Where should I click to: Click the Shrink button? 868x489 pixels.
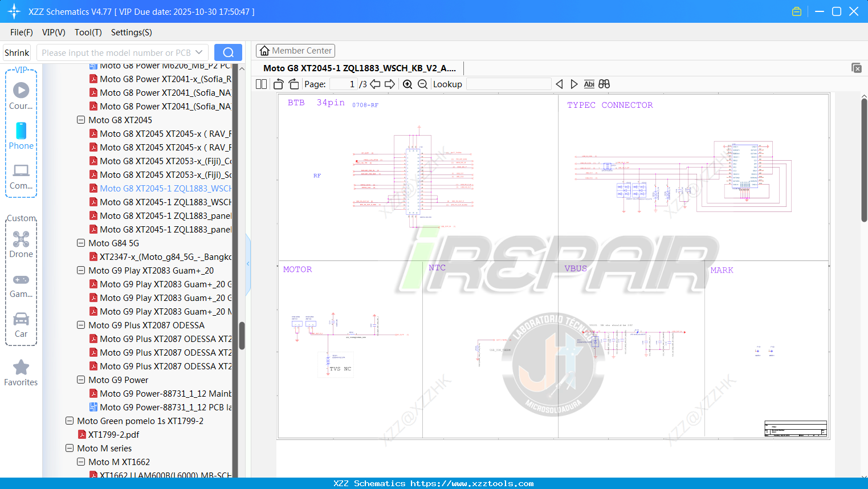tap(17, 52)
